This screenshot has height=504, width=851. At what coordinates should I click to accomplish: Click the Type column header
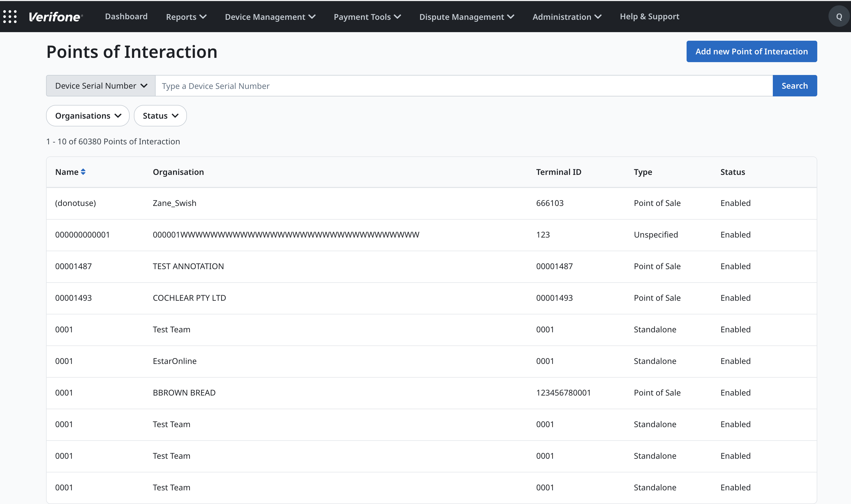tap(643, 172)
